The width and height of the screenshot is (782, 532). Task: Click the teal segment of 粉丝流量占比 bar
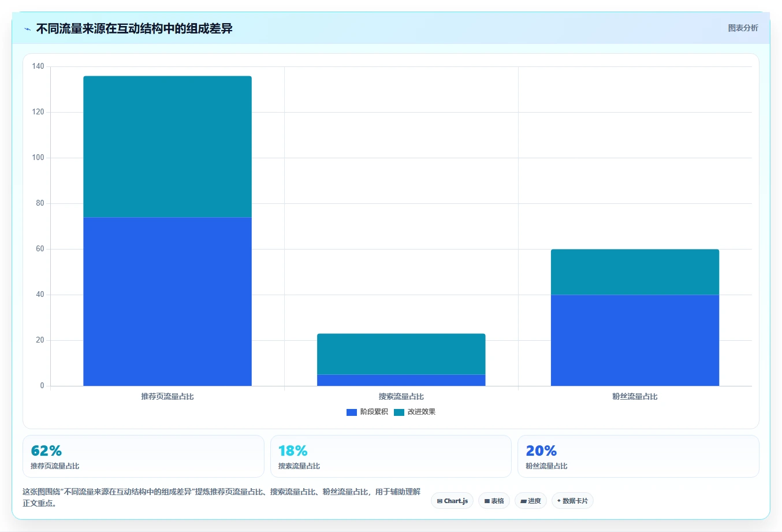[x=635, y=272]
